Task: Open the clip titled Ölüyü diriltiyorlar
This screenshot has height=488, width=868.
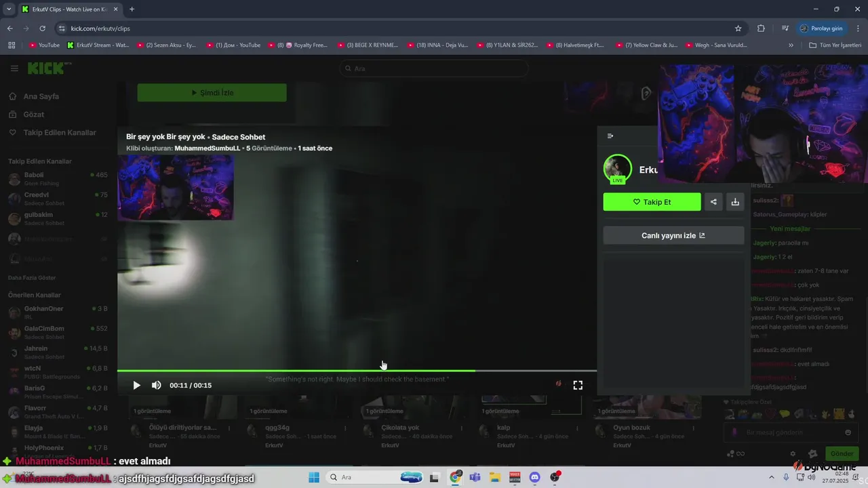Action: (182, 428)
